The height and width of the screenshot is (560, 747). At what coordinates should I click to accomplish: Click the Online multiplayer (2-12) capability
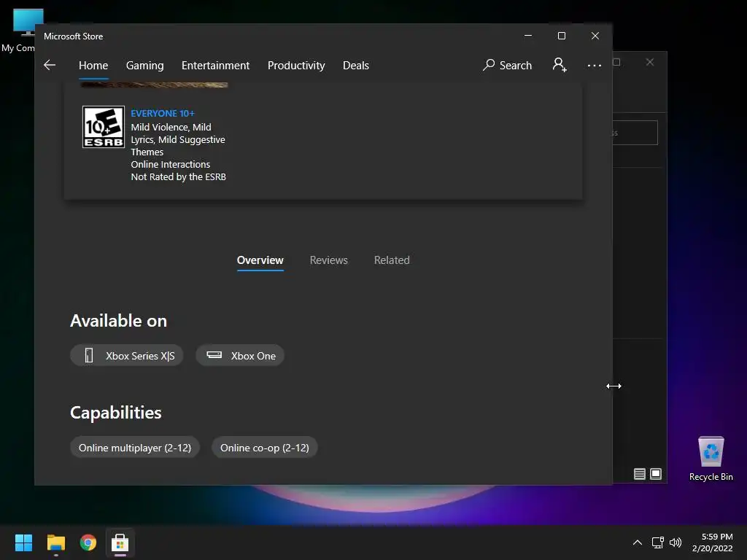(135, 448)
